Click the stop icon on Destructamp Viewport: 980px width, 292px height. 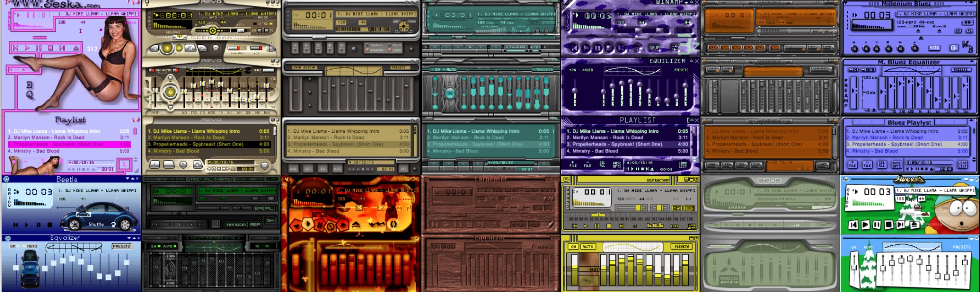pos(609,226)
